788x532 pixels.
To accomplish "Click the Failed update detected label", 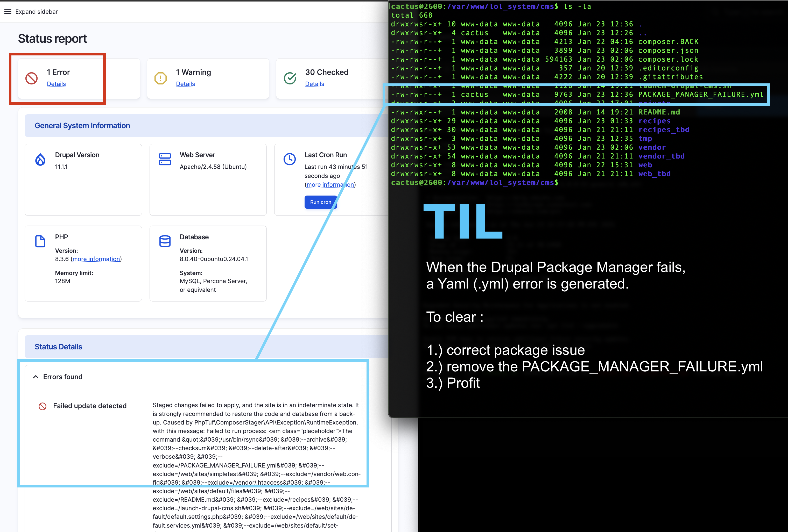I will click(x=90, y=406).
